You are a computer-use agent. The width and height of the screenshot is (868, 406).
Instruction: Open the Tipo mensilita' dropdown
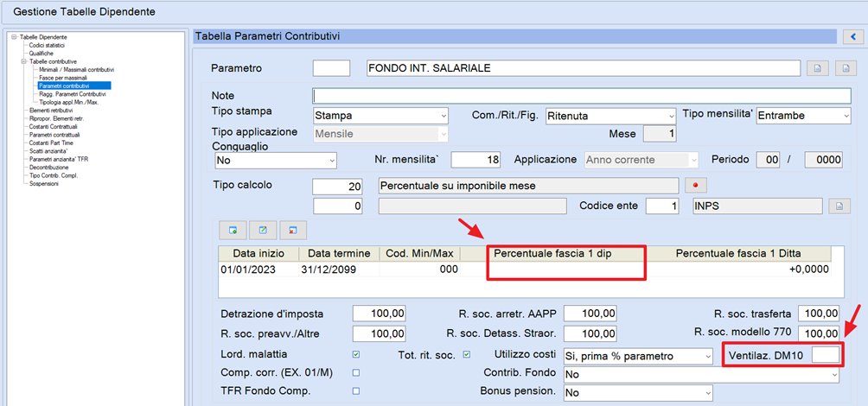point(803,116)
